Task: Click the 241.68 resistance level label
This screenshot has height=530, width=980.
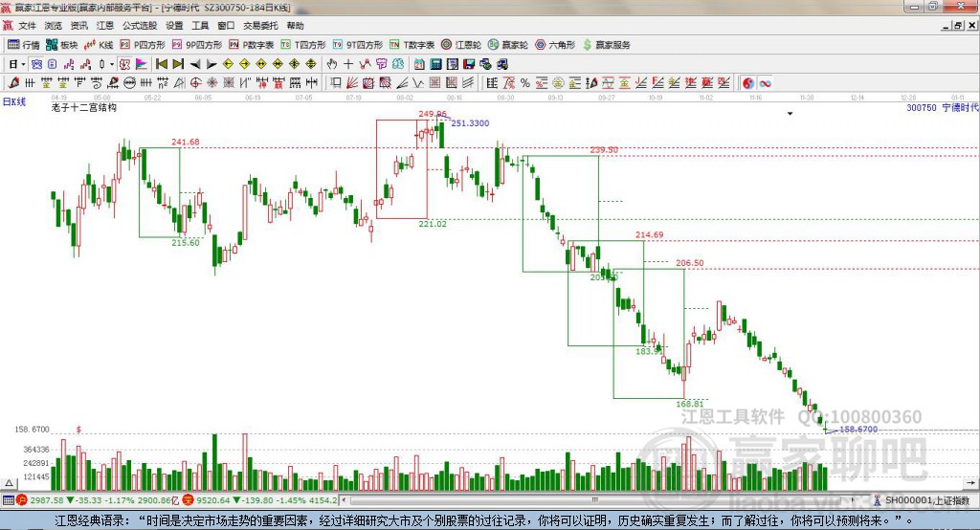Action: (x=186, y=142)
